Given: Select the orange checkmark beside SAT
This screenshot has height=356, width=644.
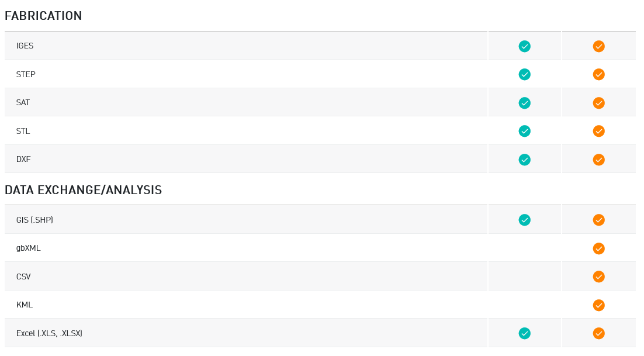Looking at the screenshot, I should point(599,103).
